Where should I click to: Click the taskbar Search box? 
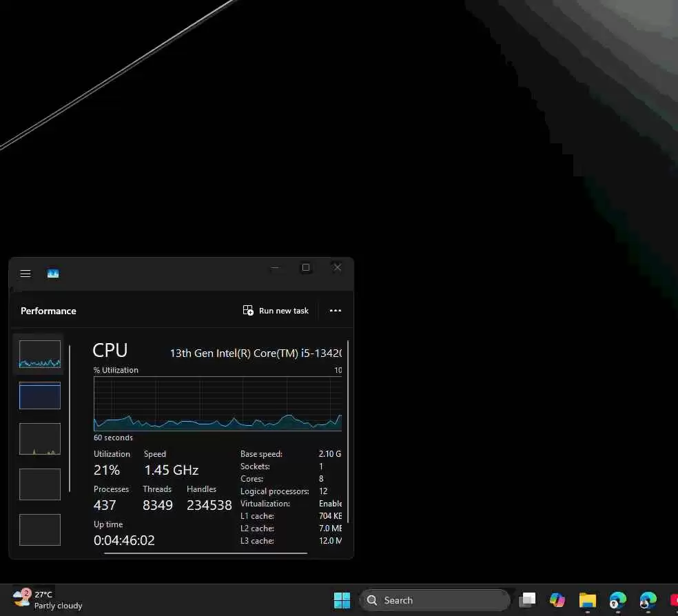click(435, 600)
